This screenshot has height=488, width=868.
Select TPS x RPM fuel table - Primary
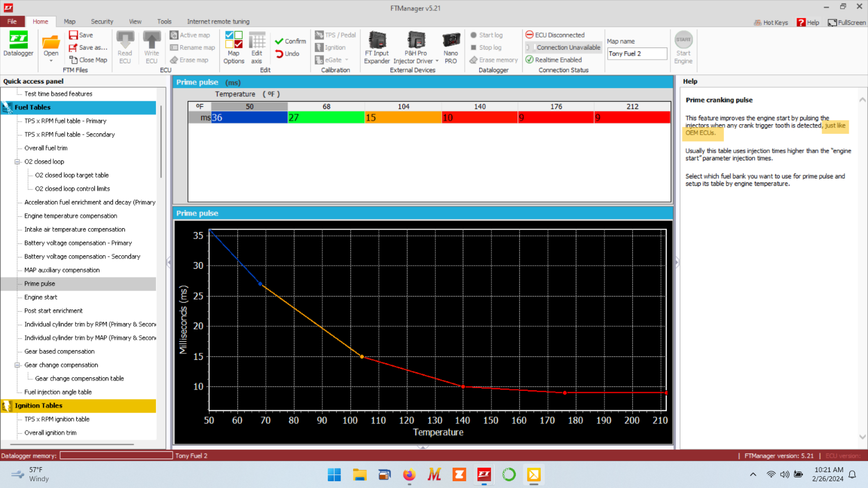pyautogui.click(x=65, y=121)
